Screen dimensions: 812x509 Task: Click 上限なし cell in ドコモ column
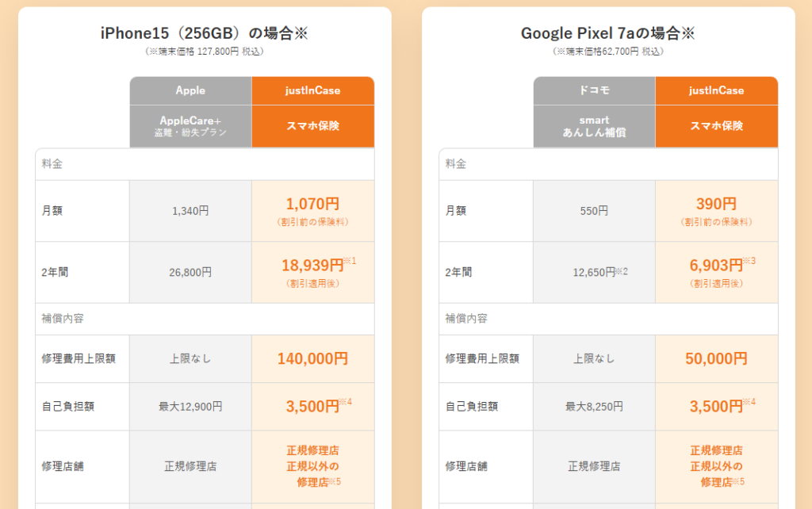[594, 359]
